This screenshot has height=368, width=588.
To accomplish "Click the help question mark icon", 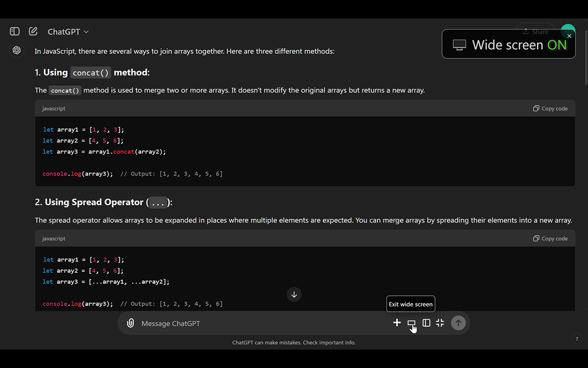I will [577, 339].
